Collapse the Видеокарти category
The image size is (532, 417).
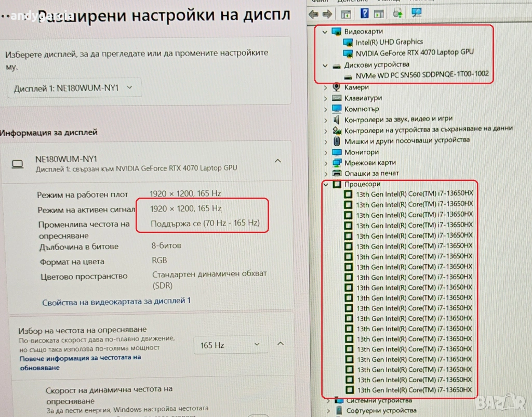(325, 32)
